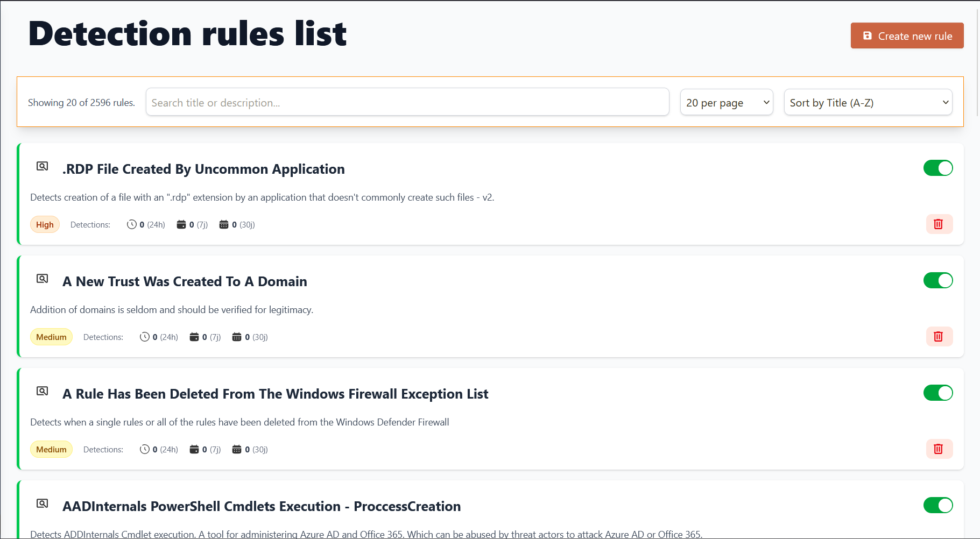Click trash icon for Windows Firewall Exception rule

[x=939, y=449]
